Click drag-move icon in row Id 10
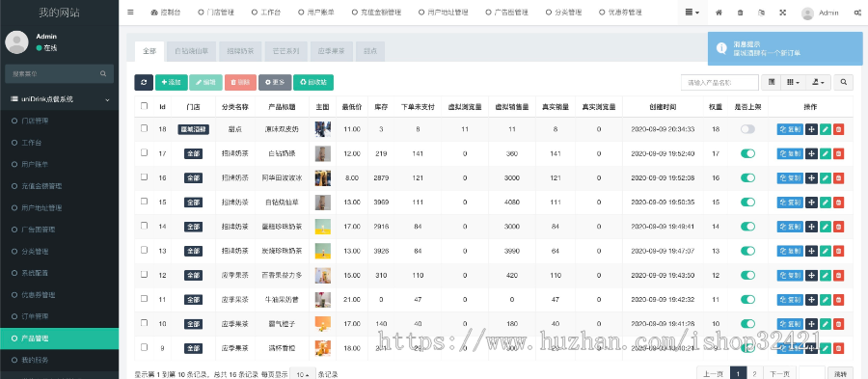Screen dimensions: 868x379 coord(811,324)
